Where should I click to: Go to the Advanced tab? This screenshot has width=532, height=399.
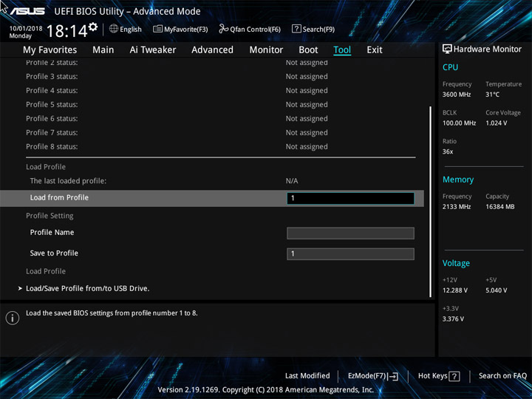click(x=212, y=50)
